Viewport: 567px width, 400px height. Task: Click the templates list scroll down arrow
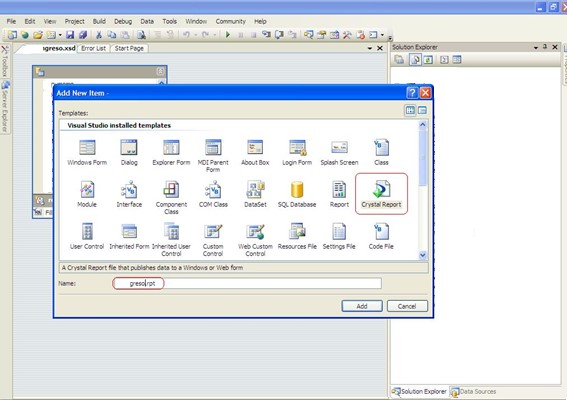coord(423,255)
